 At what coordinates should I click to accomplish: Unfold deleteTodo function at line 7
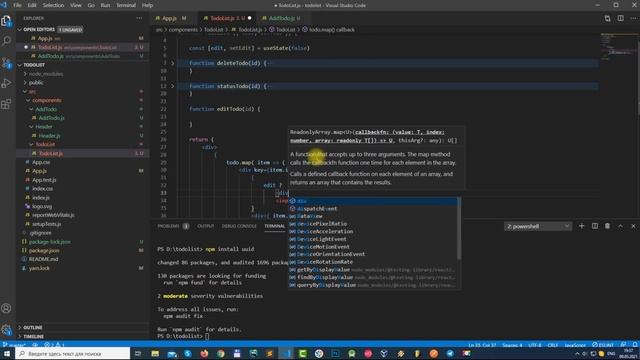pyautogui.click(x=173, y=63)
